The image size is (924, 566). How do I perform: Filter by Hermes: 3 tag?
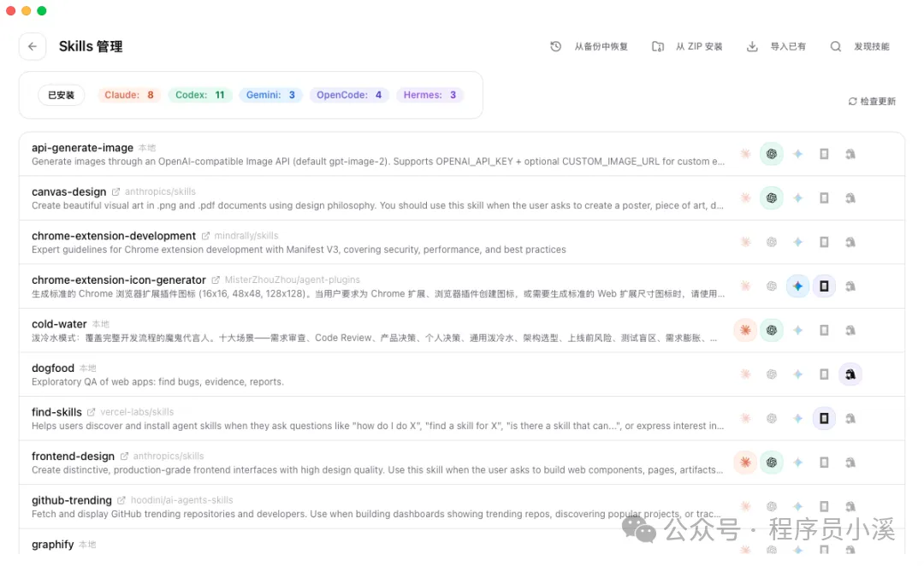429,96
